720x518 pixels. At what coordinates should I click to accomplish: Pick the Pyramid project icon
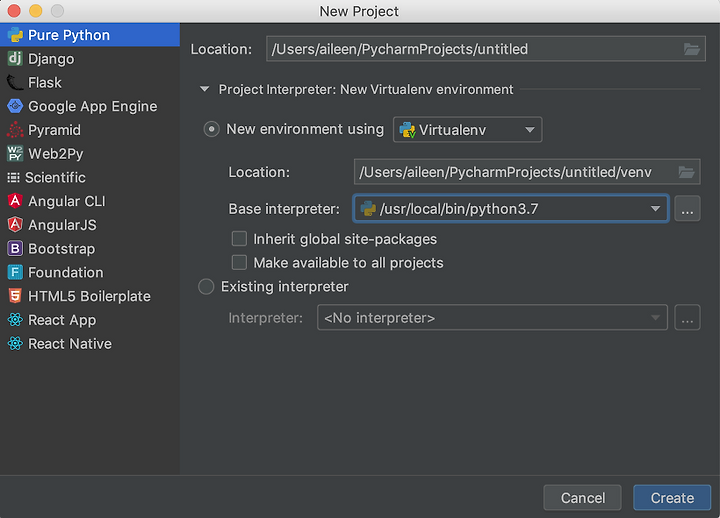(x=15, y=130)
